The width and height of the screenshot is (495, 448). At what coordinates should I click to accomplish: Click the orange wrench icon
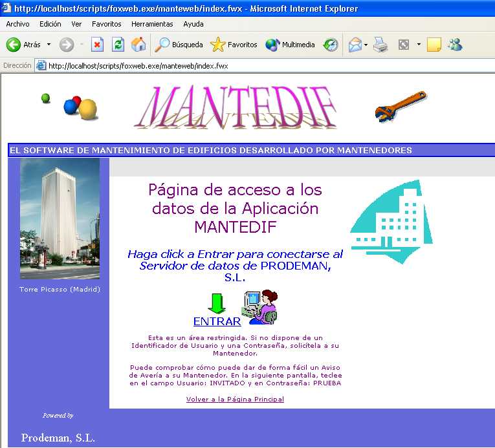click(401, 106)
